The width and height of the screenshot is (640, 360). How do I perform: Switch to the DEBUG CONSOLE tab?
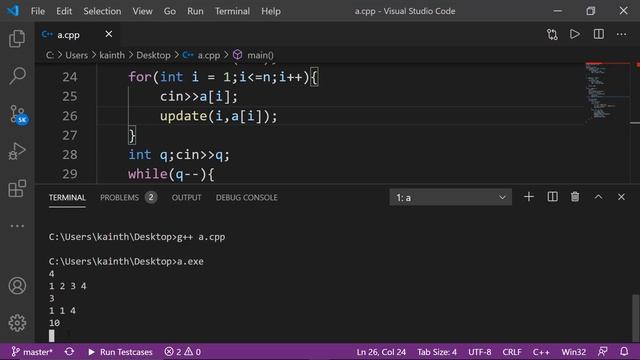click(x=247, y=198)
